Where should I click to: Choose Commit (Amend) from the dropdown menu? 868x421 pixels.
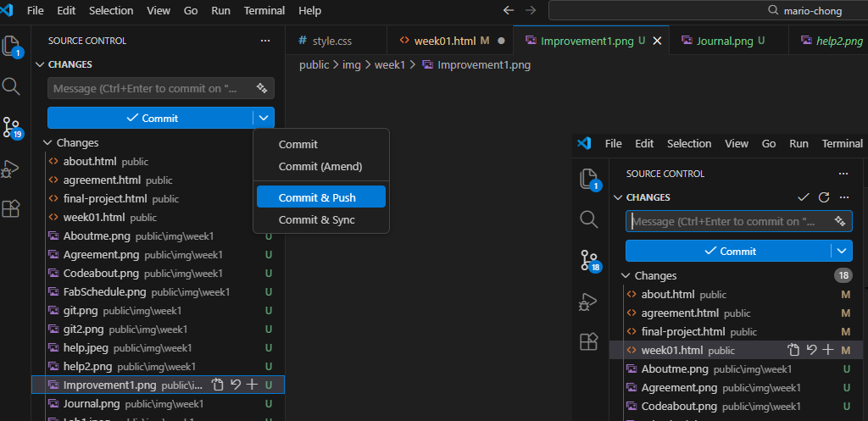click(320, 166)
